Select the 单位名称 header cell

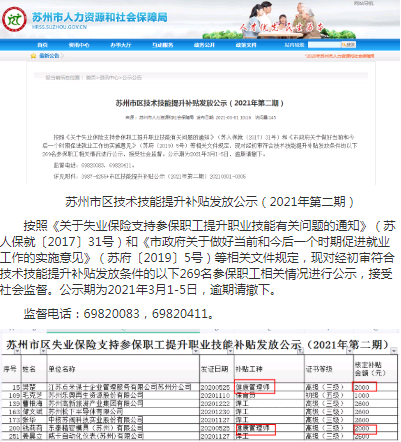click(123, 369)
